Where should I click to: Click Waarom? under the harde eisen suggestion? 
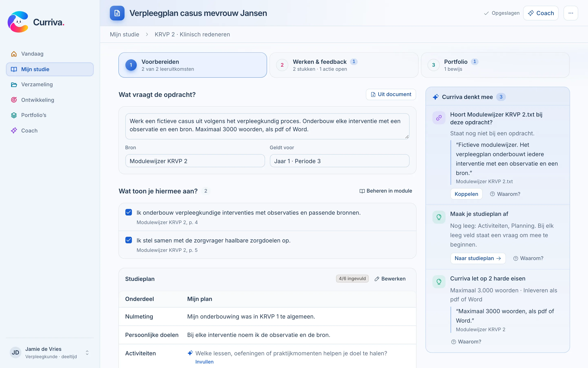click(466, 342)
